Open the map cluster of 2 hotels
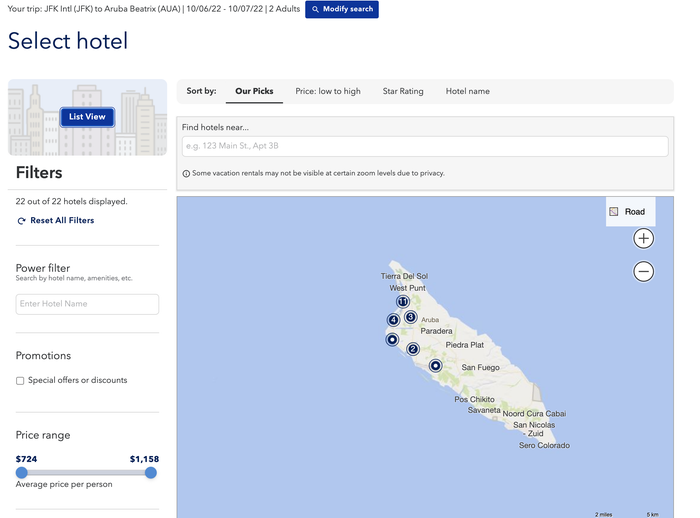The height and width of the screenshot is (518, 700). pyautogui.click(x=413, y=349)
